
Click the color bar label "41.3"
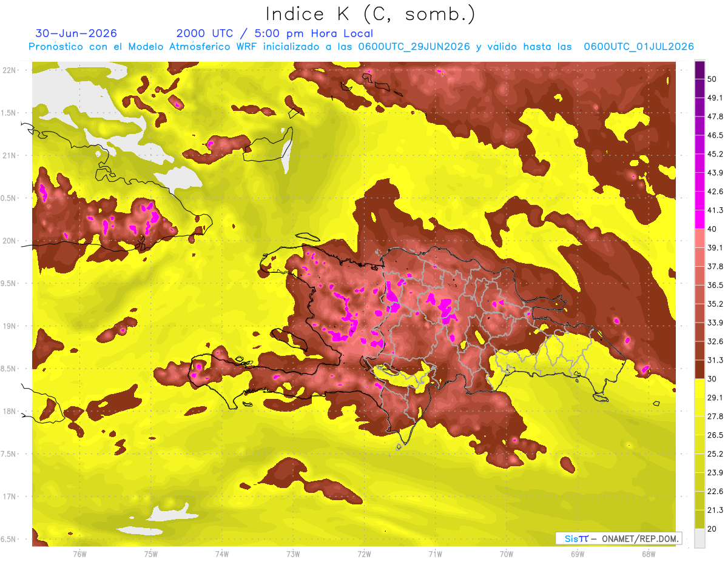(x=715, y=210)
